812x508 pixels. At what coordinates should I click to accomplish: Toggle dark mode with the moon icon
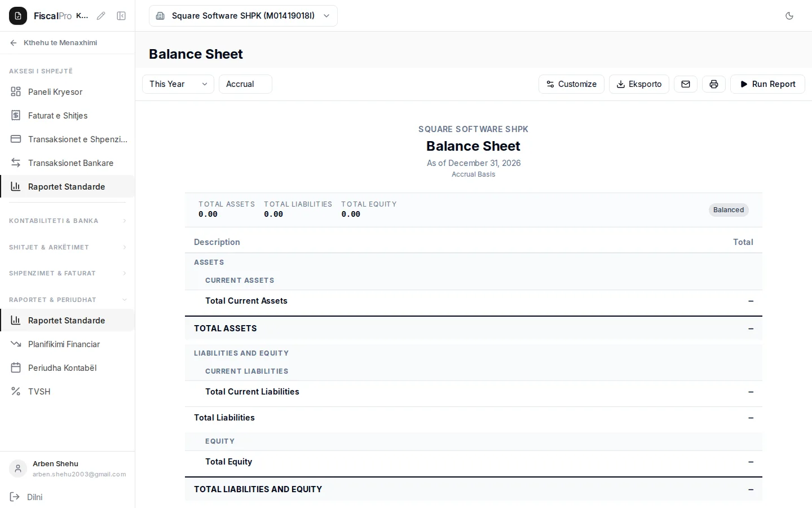tap(789, 16)
